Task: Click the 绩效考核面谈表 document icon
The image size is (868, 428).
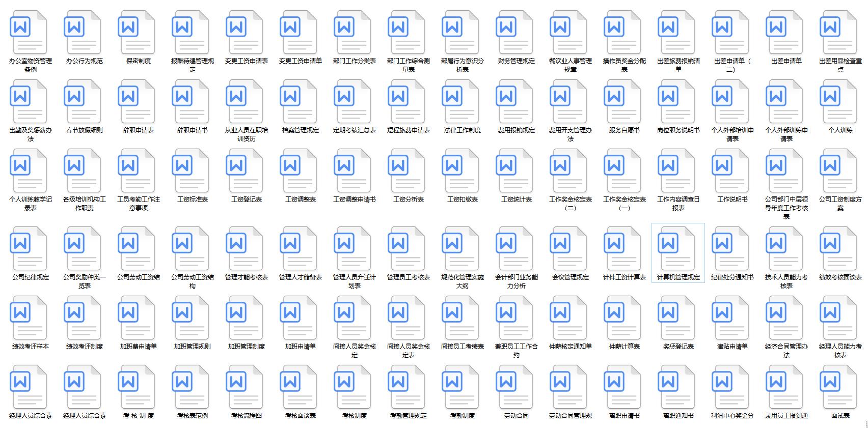Action: 838,248
